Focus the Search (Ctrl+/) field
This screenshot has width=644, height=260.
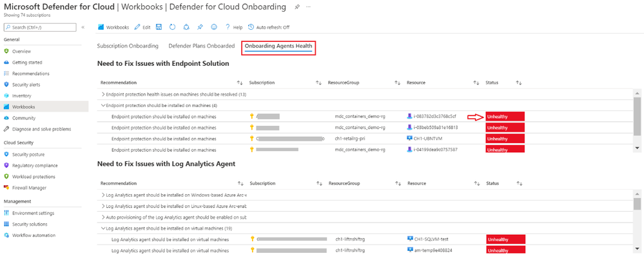pos(40,27)
